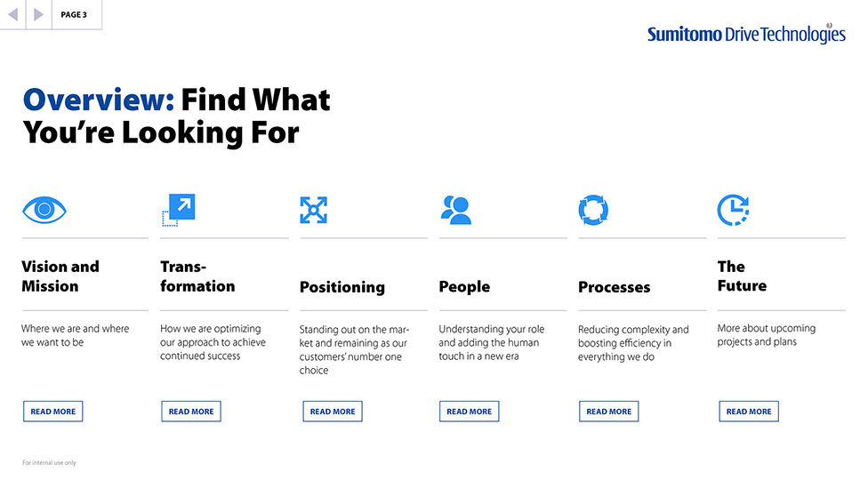Click the Page 3 indicator label

click(75, 14)
